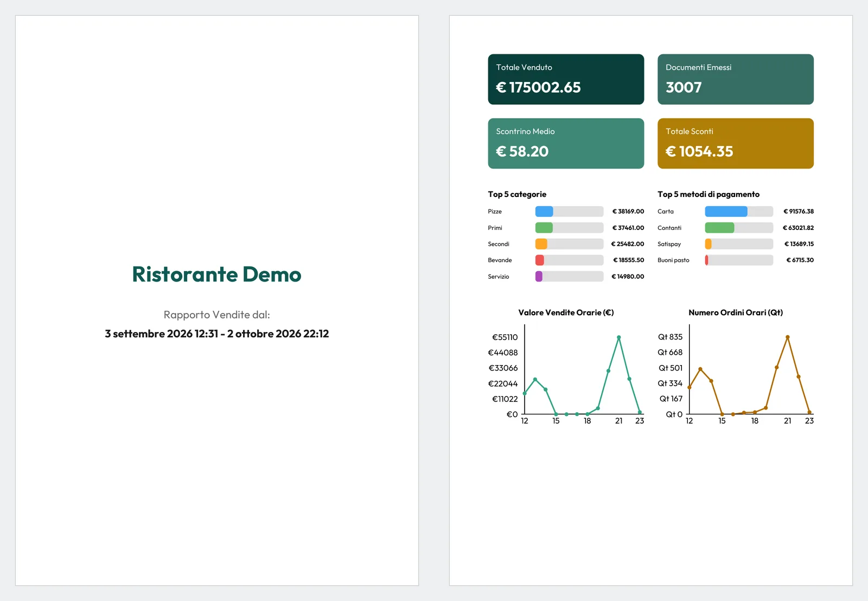This screenshot has width=868, height=601.
Task: Click the Pizze category label
Action: 495,212
